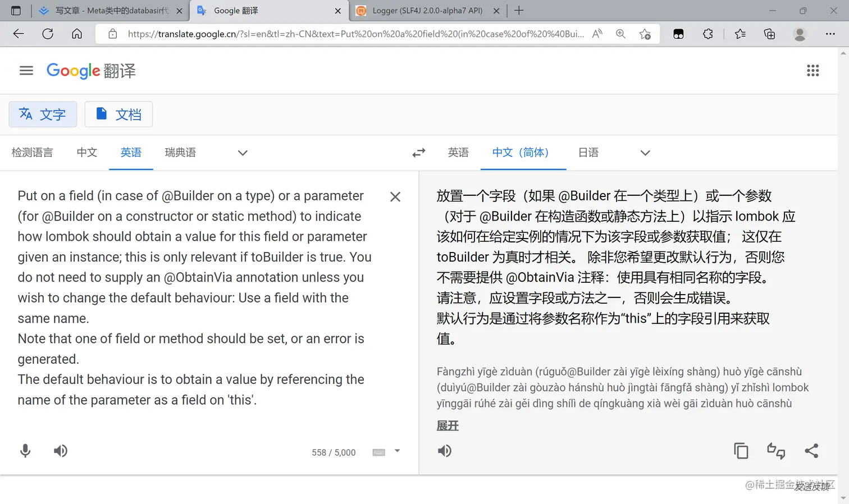Rate this translation via feedback icon
The image size is (849, 504).
pyautogui.click(x=776, y=451)
